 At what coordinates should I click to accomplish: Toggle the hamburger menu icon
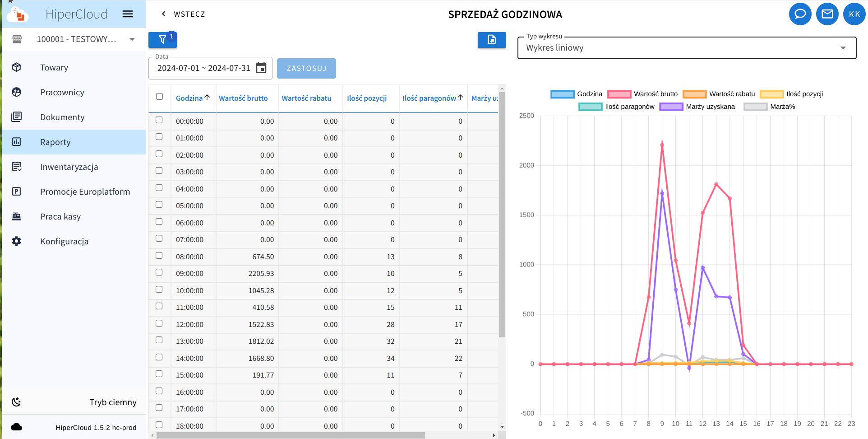pyautogui.click(x=128, y=14)
